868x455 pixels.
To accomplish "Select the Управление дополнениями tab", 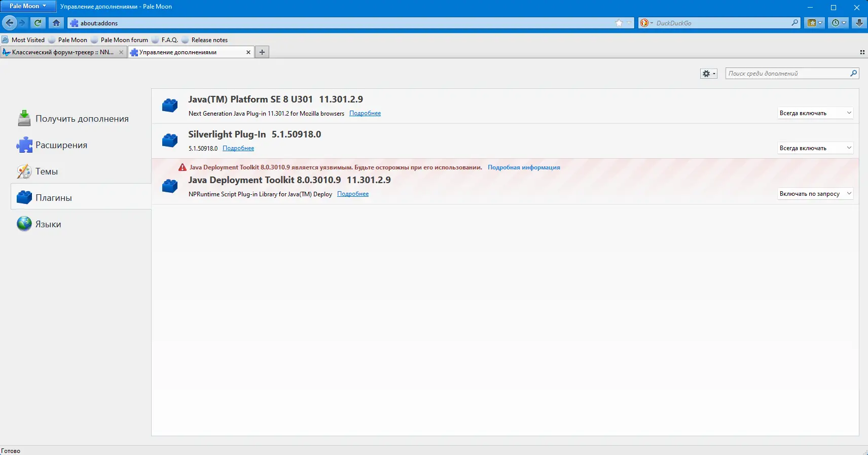I will coord(191,52).
